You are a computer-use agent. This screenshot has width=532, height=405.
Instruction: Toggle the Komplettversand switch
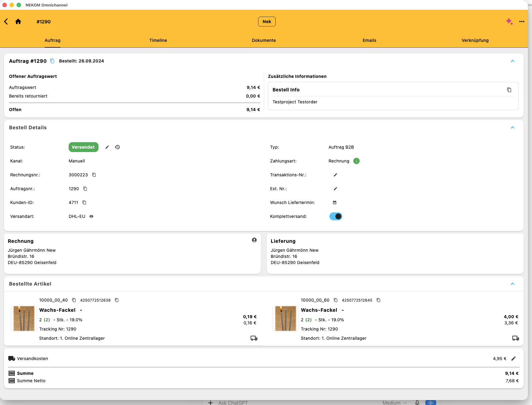(x=336, y=216)
